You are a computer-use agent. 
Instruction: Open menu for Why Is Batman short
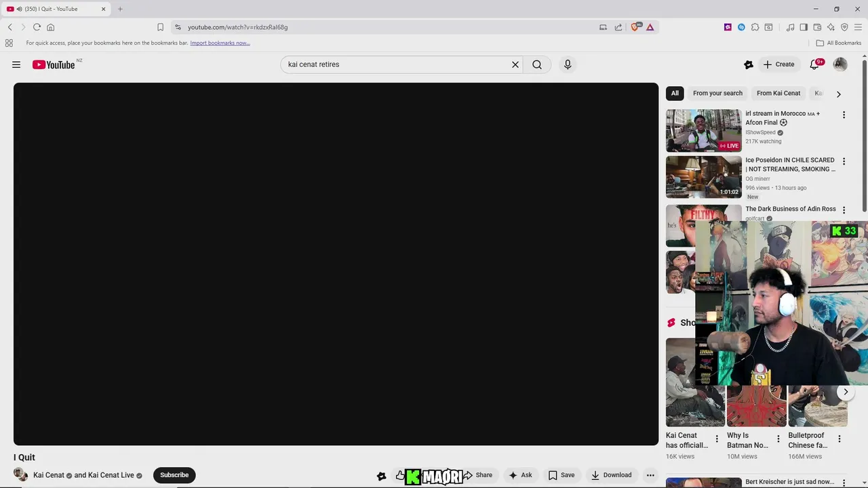778,439
